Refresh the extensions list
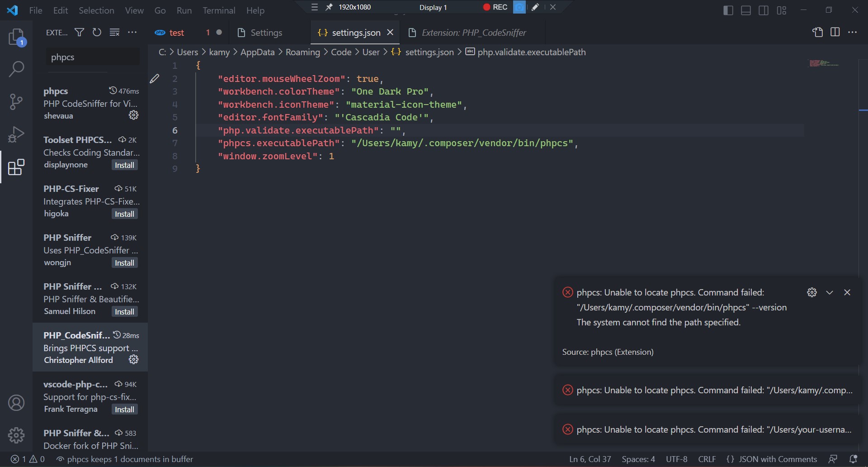Screen dimensions: 868x467 (x=97, y=33)
